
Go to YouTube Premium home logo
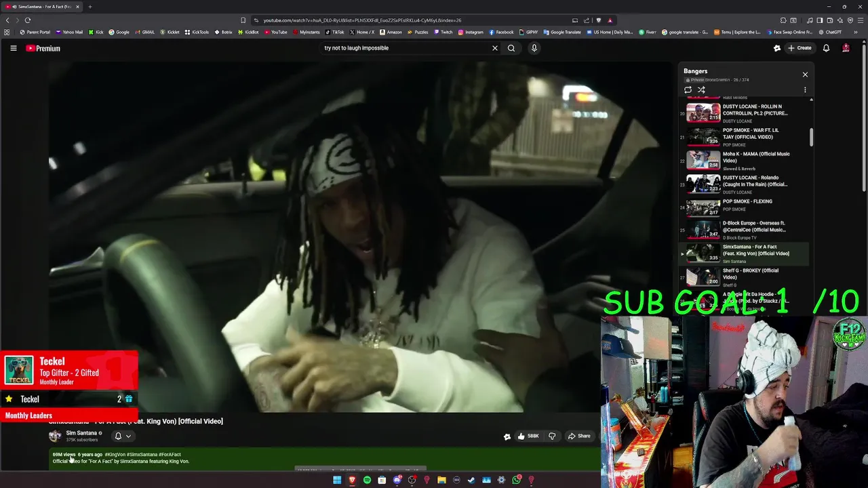click(43, 48)
